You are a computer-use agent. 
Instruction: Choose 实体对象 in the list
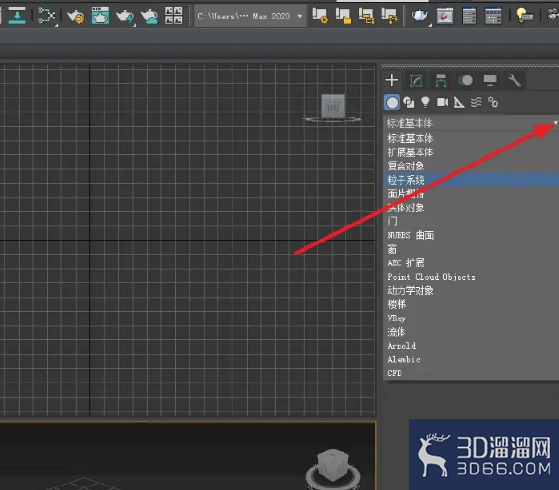[x=471, y=208]
